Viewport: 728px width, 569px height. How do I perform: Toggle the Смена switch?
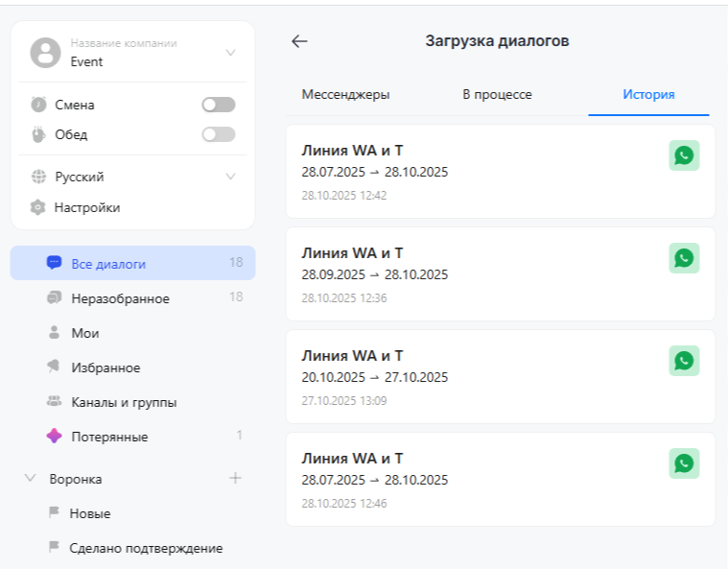[218, 105]
